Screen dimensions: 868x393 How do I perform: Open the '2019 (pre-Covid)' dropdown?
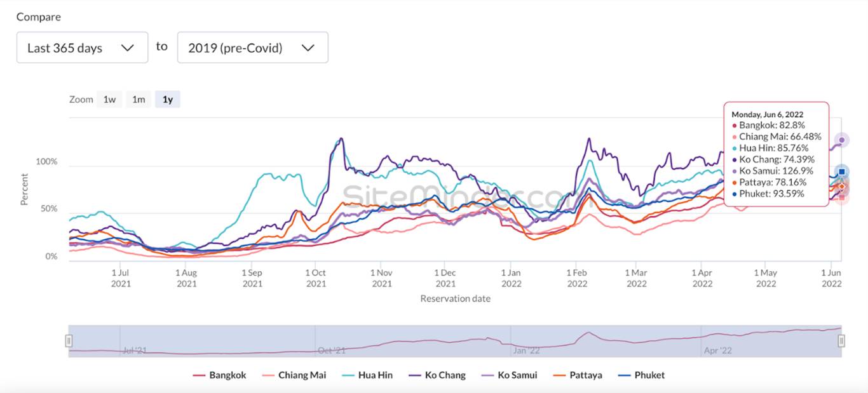point(252,48)
